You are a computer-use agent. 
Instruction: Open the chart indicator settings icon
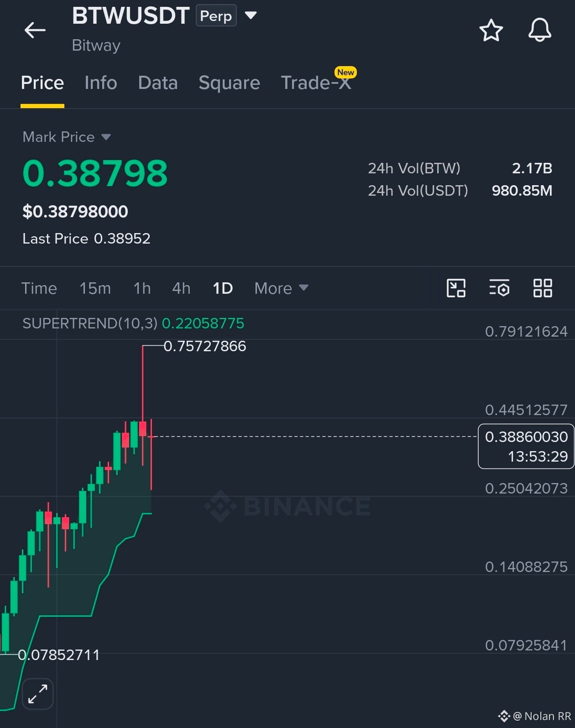[499, 288]
